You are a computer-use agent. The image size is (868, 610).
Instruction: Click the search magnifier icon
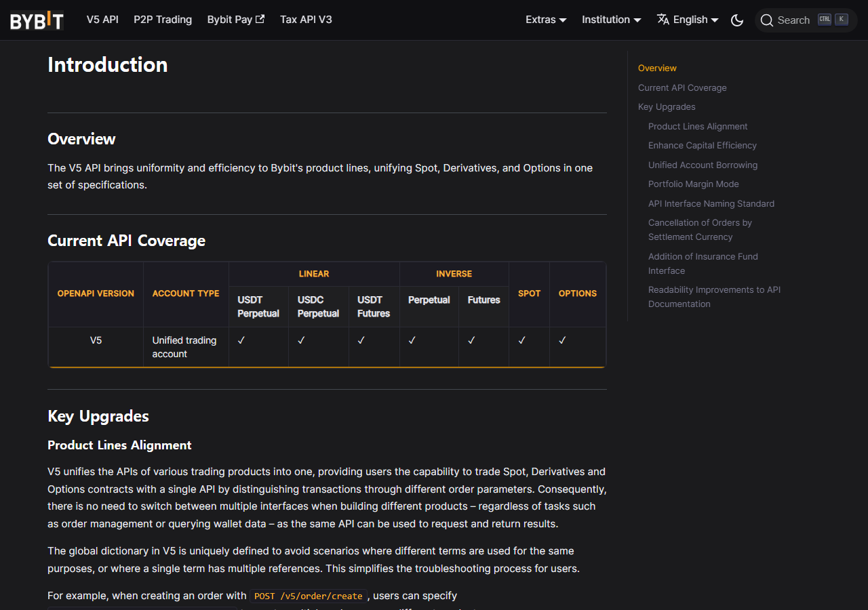coord(767,20)
